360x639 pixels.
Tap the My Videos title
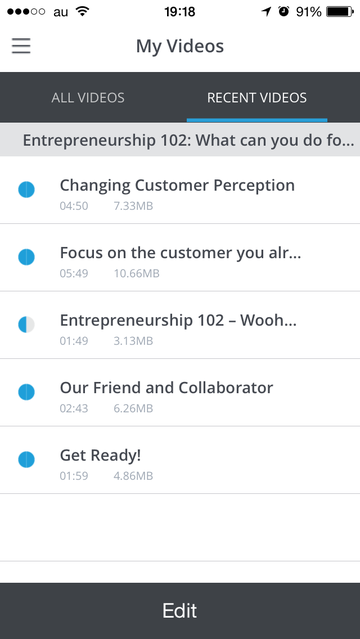180,46
